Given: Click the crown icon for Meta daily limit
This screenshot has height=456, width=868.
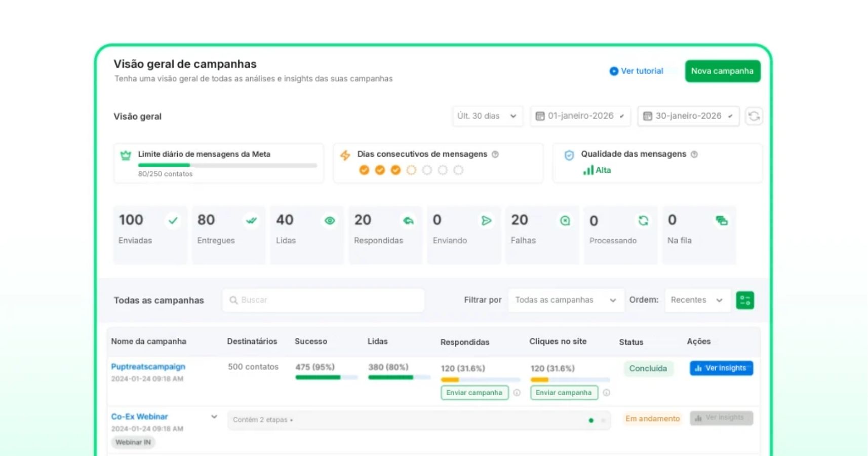Looking at the screenshot, I should click(126, 156).
